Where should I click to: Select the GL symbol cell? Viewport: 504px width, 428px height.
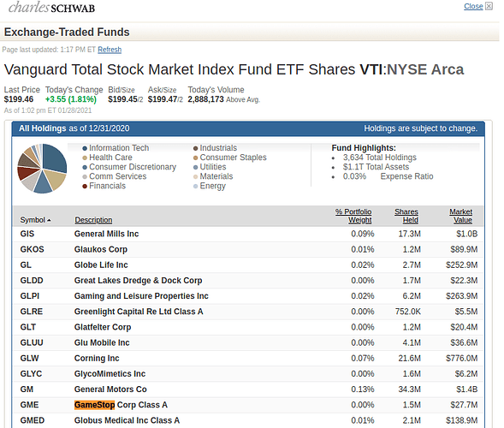(26, 265)
